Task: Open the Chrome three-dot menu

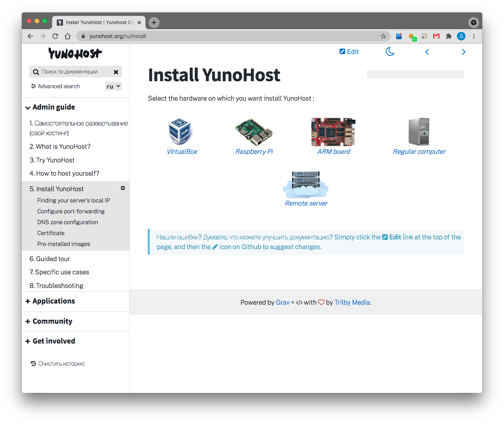Action: click(474, 36)
